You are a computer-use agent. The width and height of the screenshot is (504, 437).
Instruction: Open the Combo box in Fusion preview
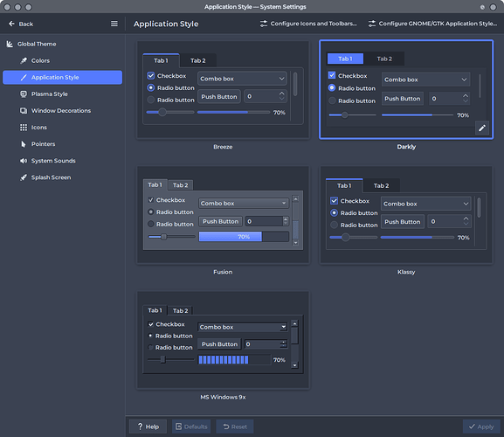tap(244, 204)
